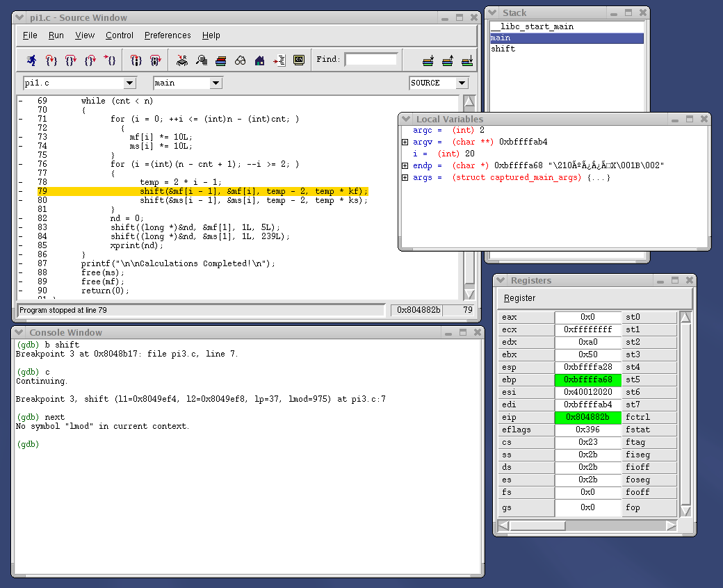
Task: Open the Registers window from toolbar chip icon
Action: click(x=181, y=60)
